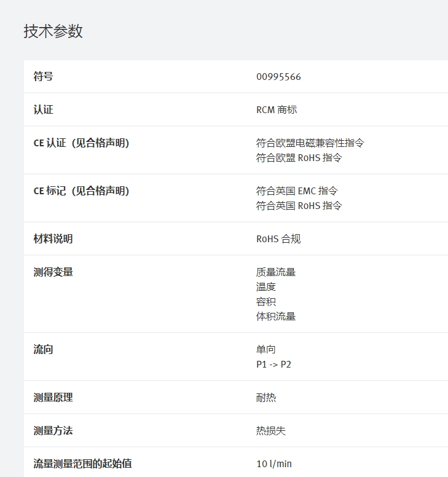Click the 认证 row label
The height and width of the screenshot is (477, 448).
tap(43, 109)
